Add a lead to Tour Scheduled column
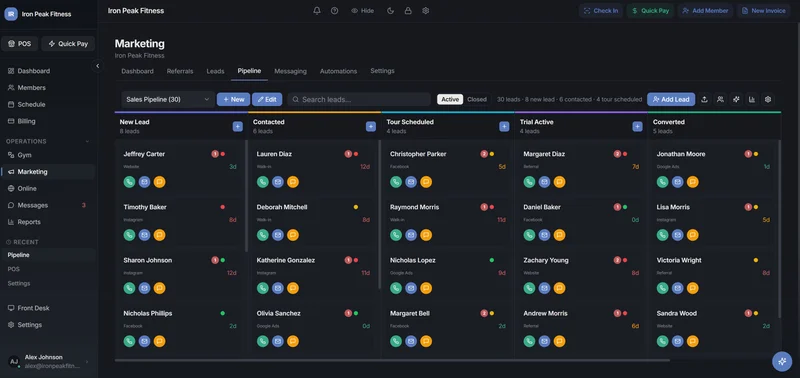Image resolution: width=800 pixels, height=378 pixels. pos(504,127)
